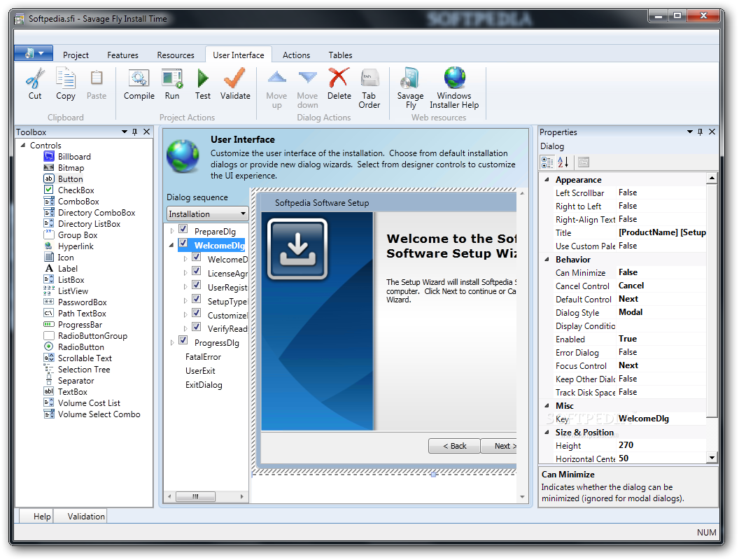The image size is (739, 560).
Task: Toggle the SetupType checkbox
Action: [x=197, y=299]
